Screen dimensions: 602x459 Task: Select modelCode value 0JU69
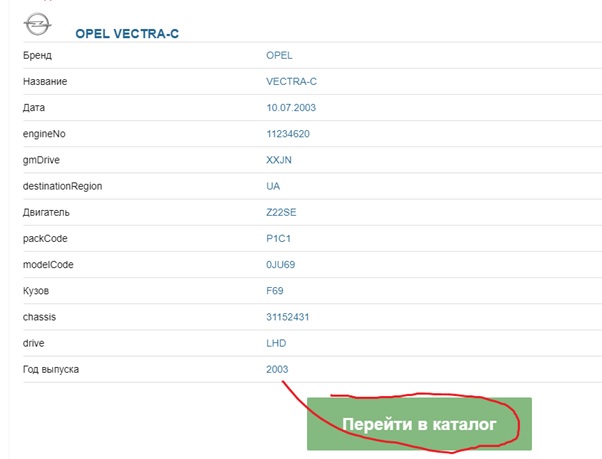[x=283, y=265]
